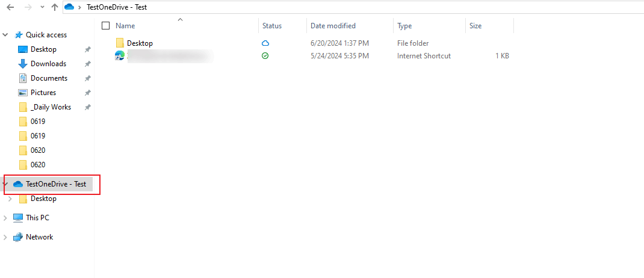
Task: Select Quick access in navigation pane
Action: [46, 35]
